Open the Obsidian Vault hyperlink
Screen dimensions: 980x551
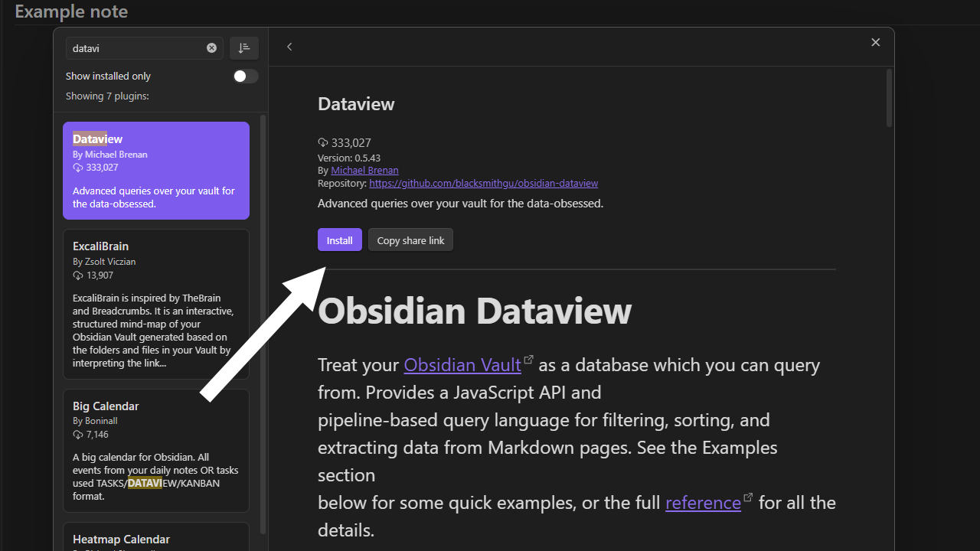tap(462, 365)
